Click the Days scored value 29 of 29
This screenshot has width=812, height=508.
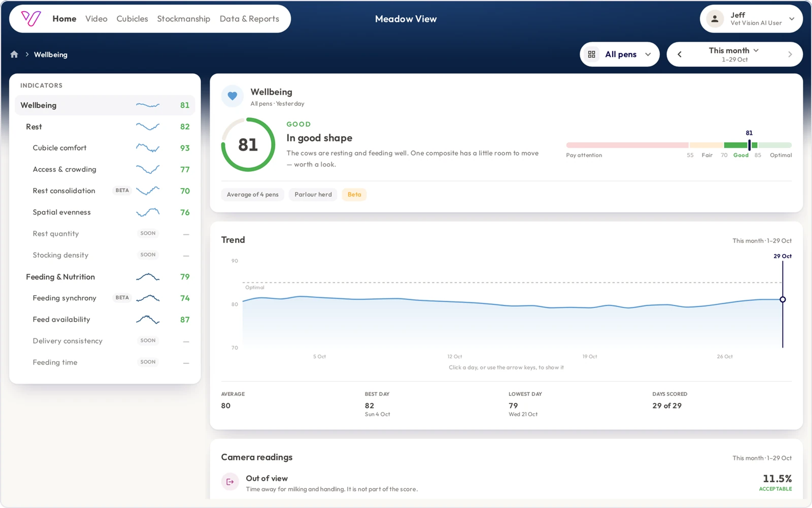tap(667, 406)
